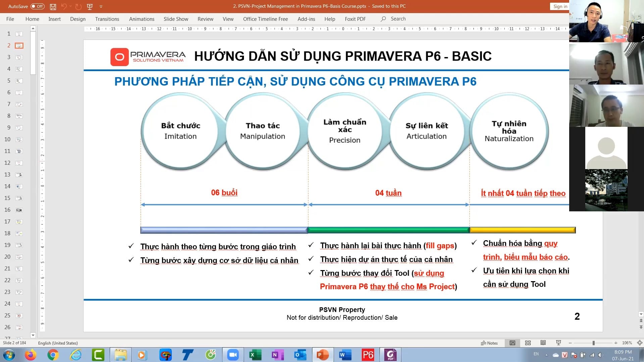This screenshot has height=362, width=644.
Task: Fit slide to current window icon
Action: pyautogui.click(x=640, y=343)
